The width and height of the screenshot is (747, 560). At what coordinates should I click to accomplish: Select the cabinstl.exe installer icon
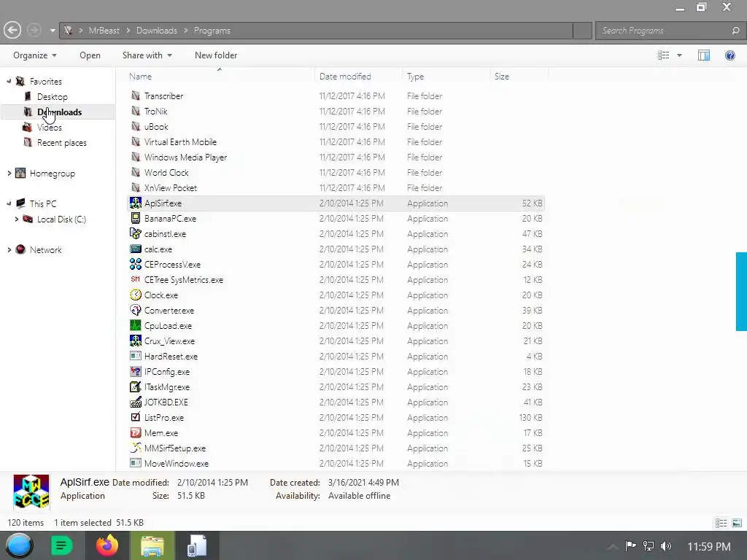coord(135,234)
